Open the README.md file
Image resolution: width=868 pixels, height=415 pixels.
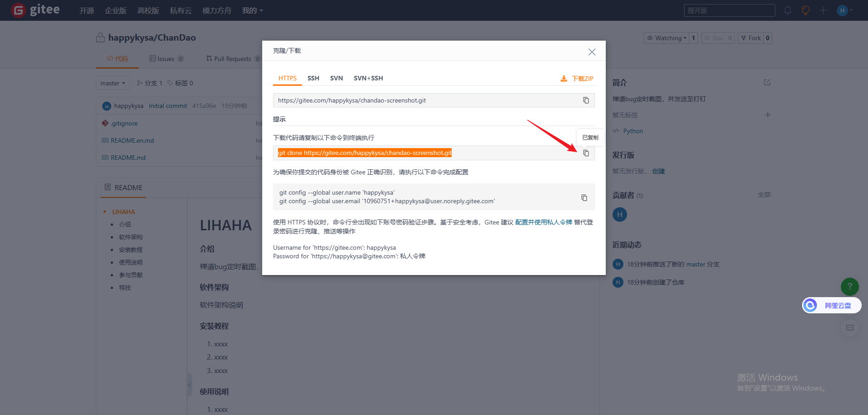[128, 158]
